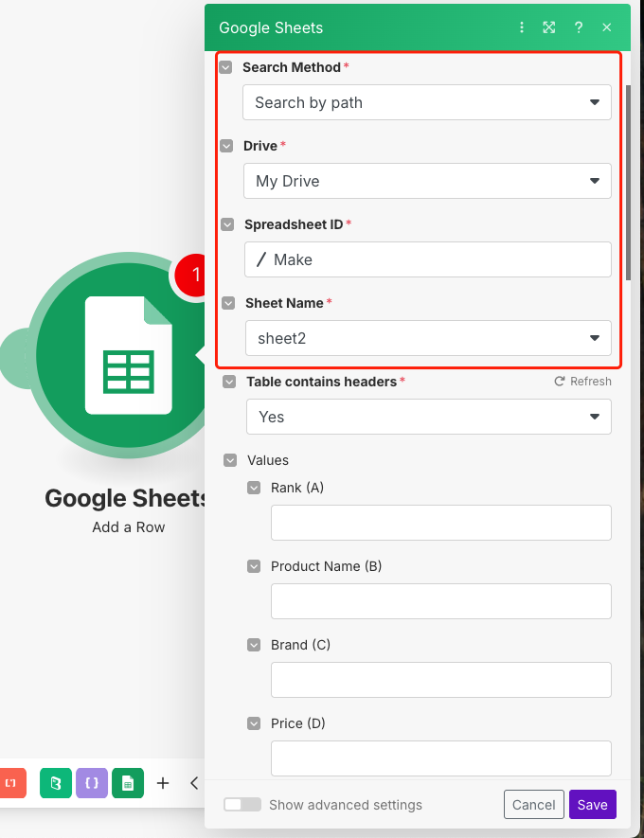Click the Refresh link beside Table contains headers
This screenshot has width=644, height=838.
coord(583,381)
